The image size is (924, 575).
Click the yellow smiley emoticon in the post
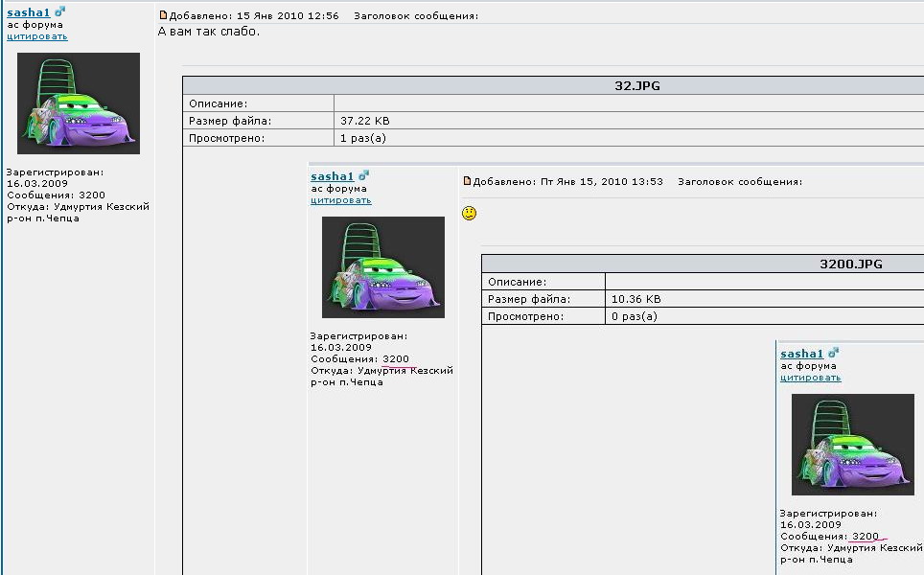[x=469, y=213]
